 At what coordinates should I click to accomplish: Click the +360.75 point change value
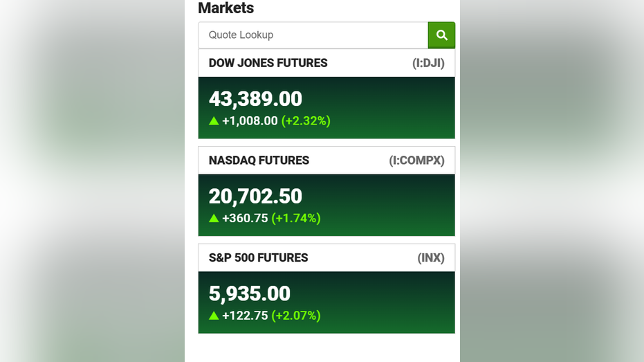[245, 218]
